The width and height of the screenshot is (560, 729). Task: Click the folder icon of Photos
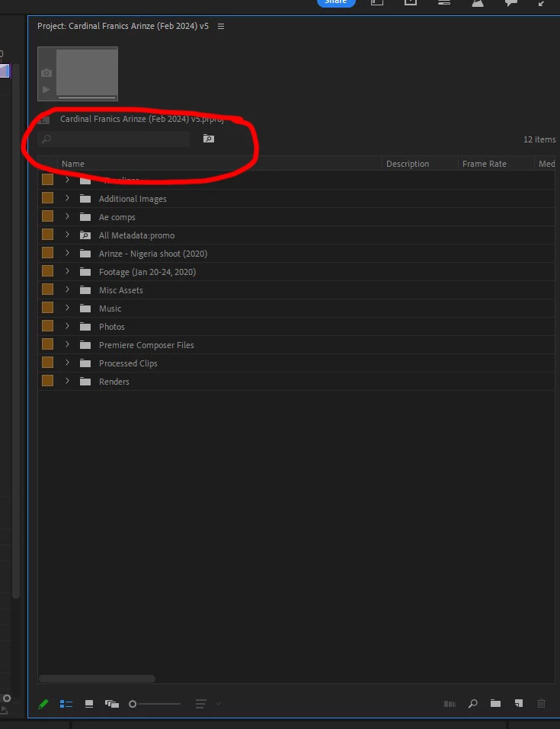click(x=85, y=326)
